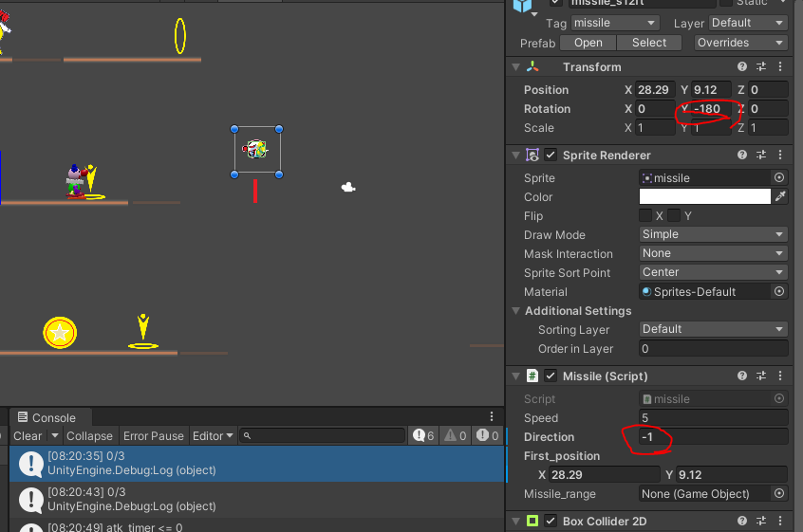Open Transform component help icon

(741, 66)
